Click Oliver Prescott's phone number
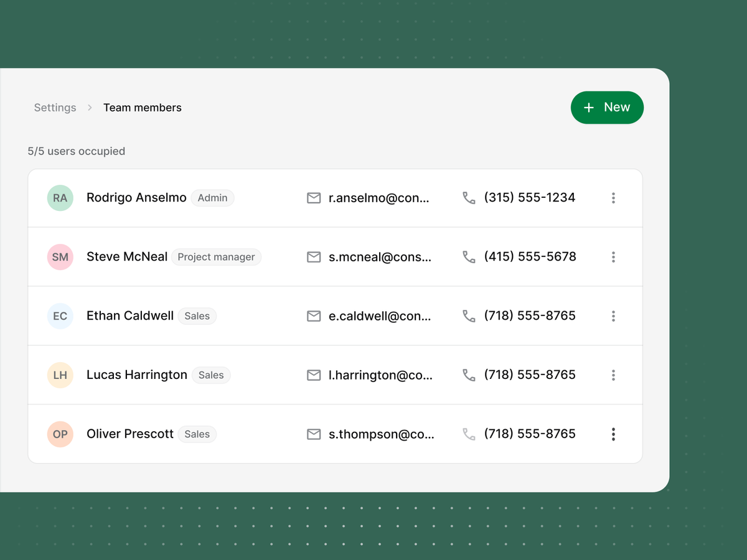Image resolution: width=747 pixels, height=560 pixels. pos(530,434)
